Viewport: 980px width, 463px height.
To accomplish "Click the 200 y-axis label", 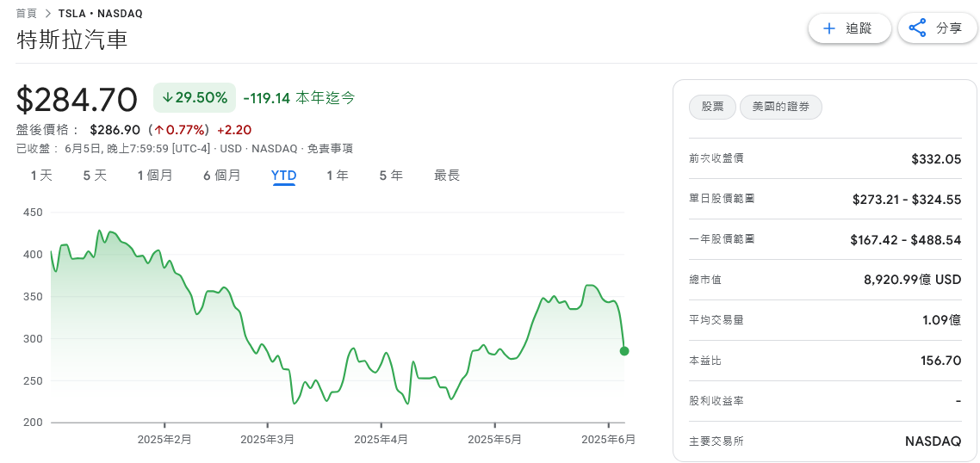I will pyautogui.click(x=34, y=423).
